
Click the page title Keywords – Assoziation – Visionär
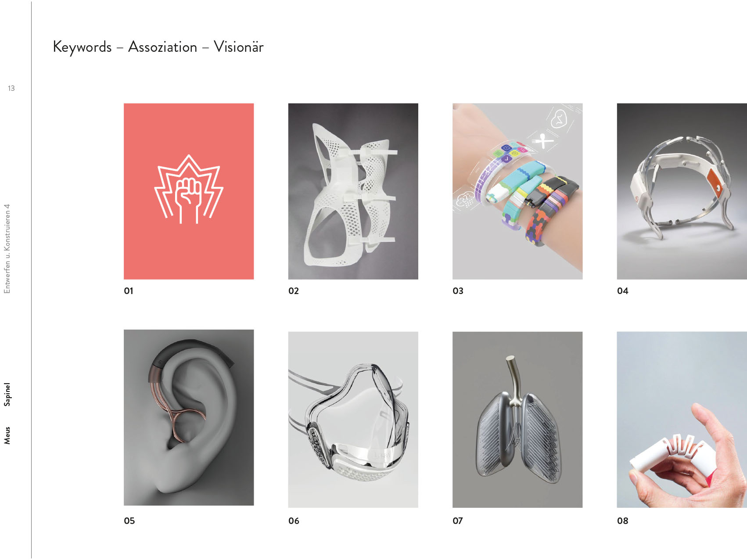pos(158,47)
